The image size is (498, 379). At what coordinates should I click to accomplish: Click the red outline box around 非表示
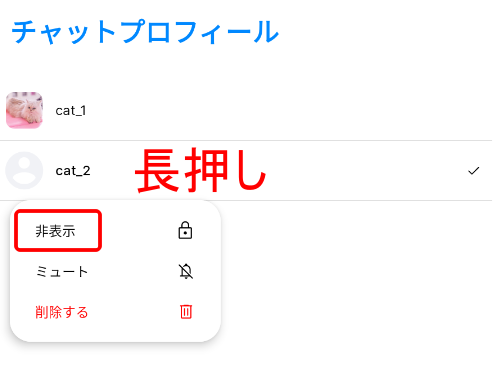(58, 230)
